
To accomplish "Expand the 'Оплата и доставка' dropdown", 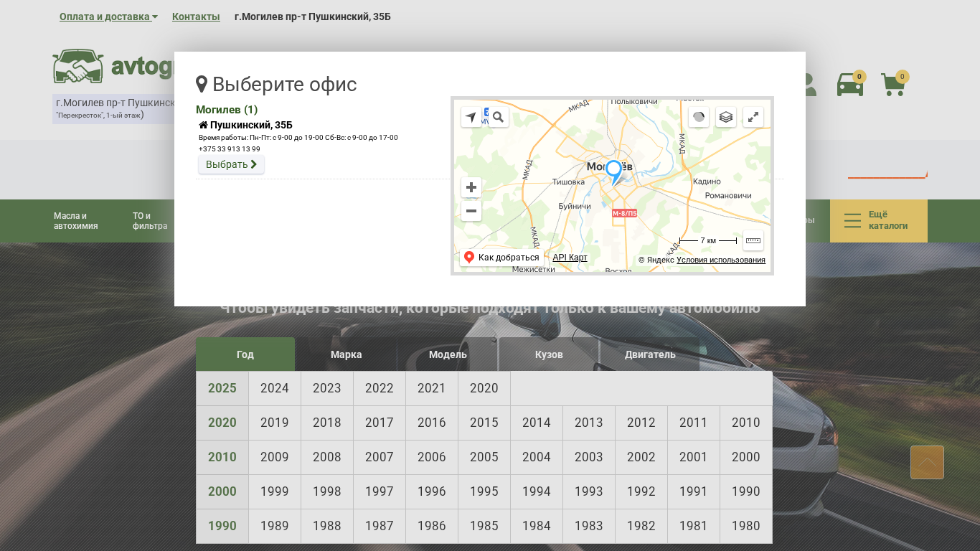I will point(108,17).
